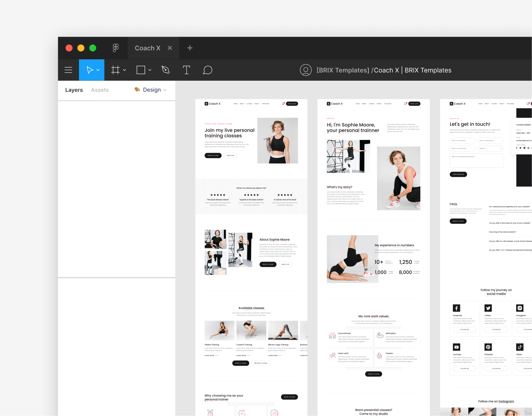532x416 pixels.
Task: Switch to the Assets tab
Action: [100, 90]
